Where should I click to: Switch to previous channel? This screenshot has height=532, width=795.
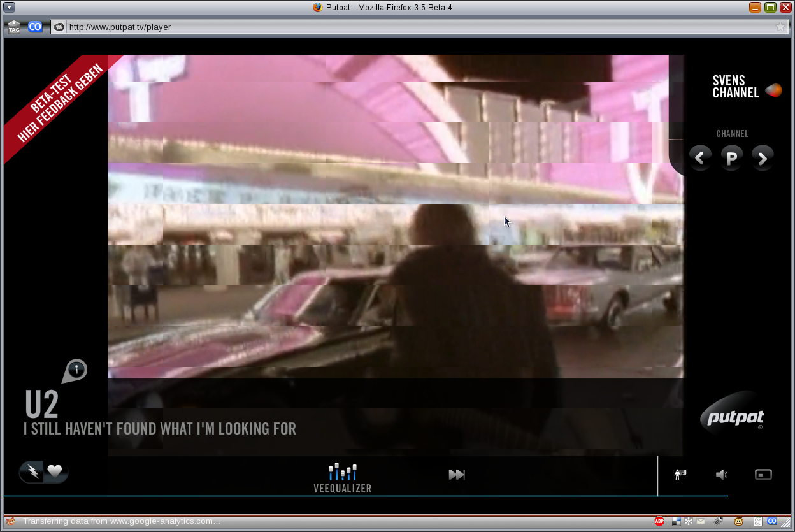point(700,157)
